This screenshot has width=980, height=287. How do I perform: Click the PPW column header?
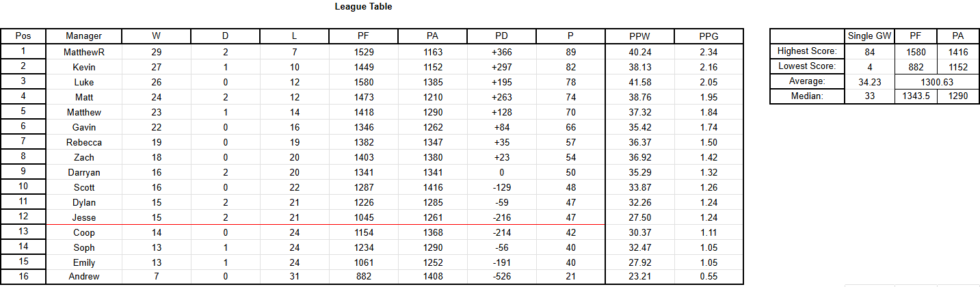pos(640,36)
